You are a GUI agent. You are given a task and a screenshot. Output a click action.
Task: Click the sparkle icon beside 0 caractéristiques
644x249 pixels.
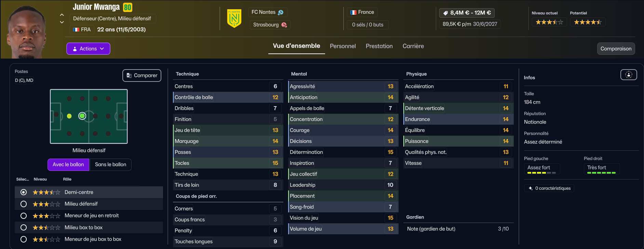click(530, 188)
